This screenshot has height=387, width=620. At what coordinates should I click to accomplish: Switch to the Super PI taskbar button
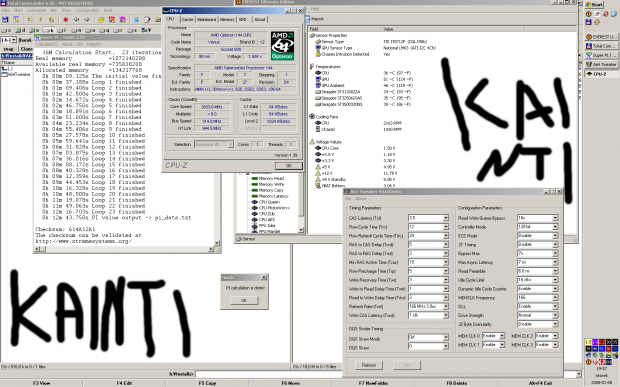[601, 55]
